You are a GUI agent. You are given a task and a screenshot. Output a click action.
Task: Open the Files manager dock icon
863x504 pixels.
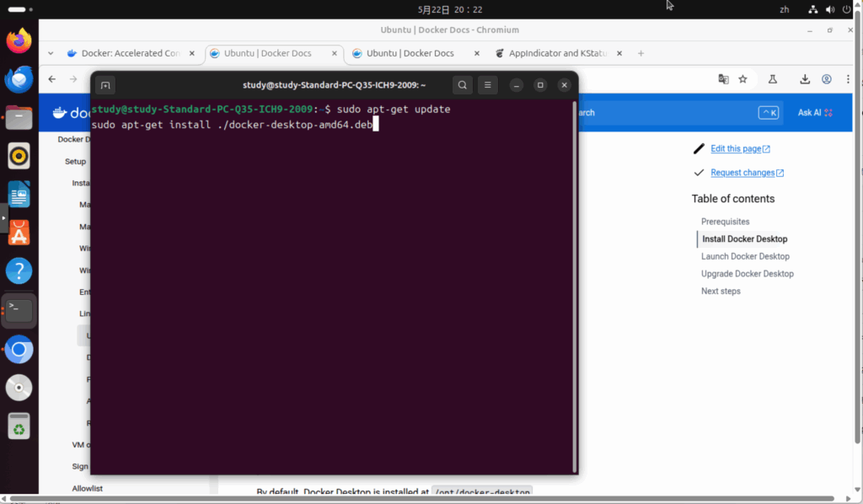click(19, 117)
